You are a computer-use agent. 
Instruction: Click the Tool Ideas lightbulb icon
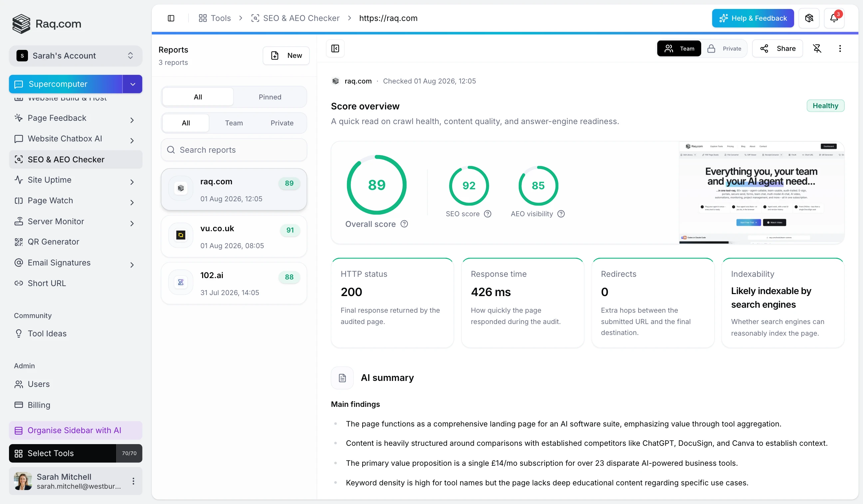(x=19, y=334)
